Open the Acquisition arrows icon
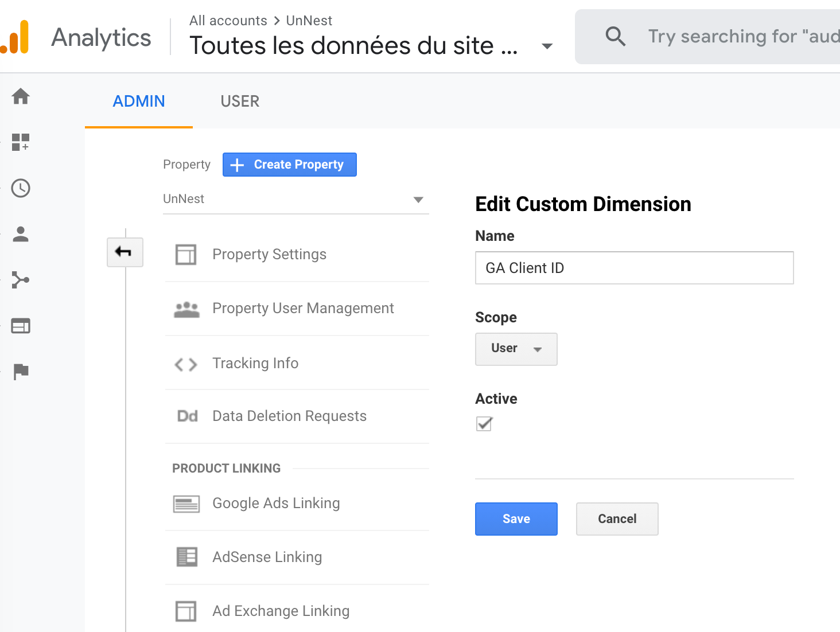Screen dimensions: 840x632 21,280
